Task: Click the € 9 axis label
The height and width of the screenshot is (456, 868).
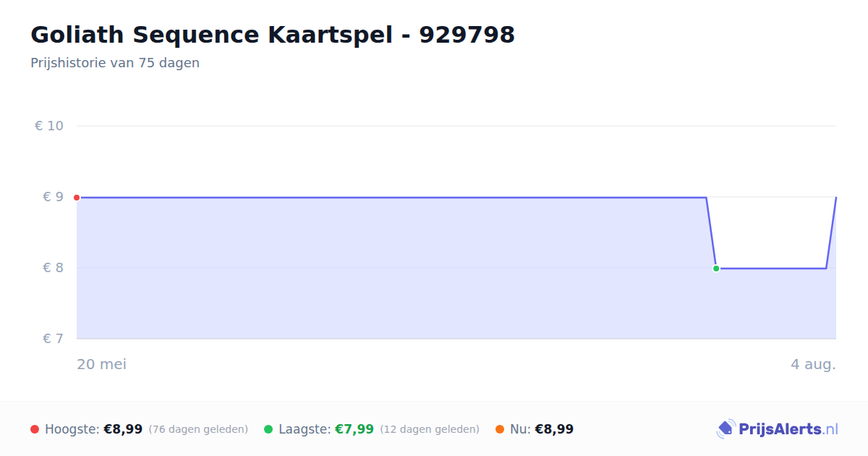Action: click(53, 197)
